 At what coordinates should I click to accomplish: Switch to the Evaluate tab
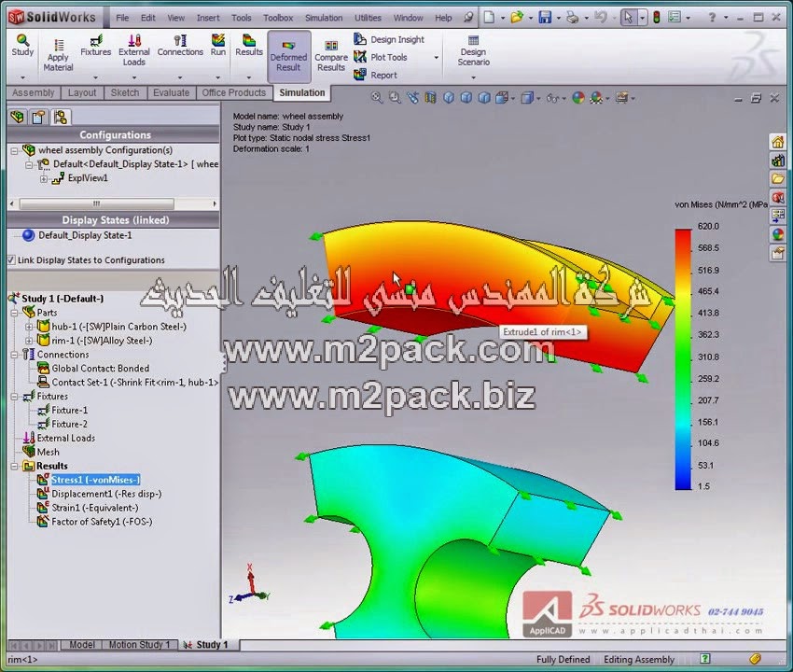pos(171,92)
